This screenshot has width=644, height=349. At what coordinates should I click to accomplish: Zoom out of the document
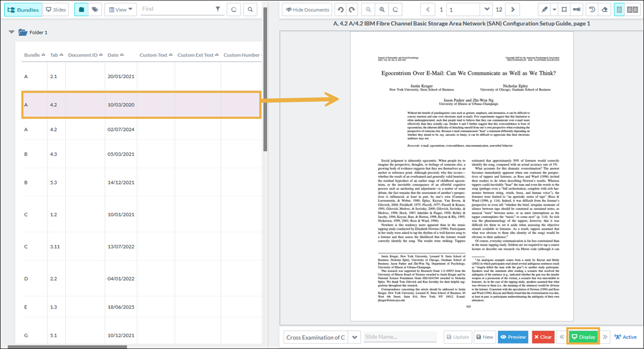(x=369, y=9)
